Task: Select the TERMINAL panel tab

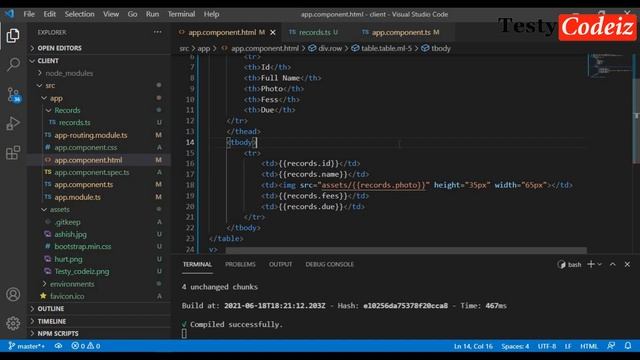Action: tap(197, 264)
